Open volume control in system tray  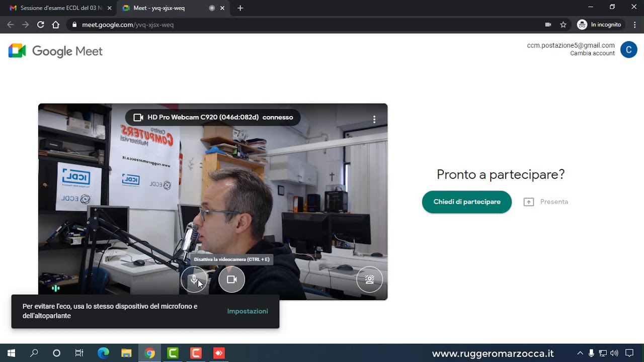coord(614,353)
